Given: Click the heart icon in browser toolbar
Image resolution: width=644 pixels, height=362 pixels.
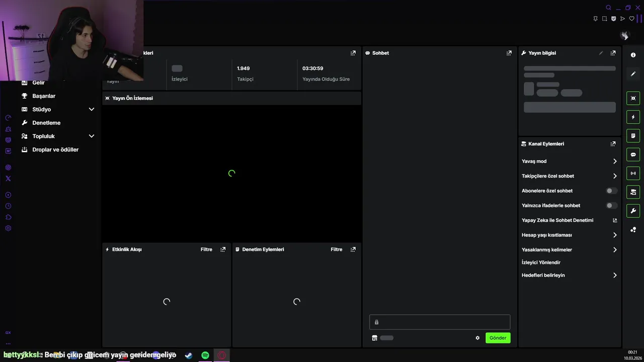Looking at the screenshot, I should click(632, 19).
